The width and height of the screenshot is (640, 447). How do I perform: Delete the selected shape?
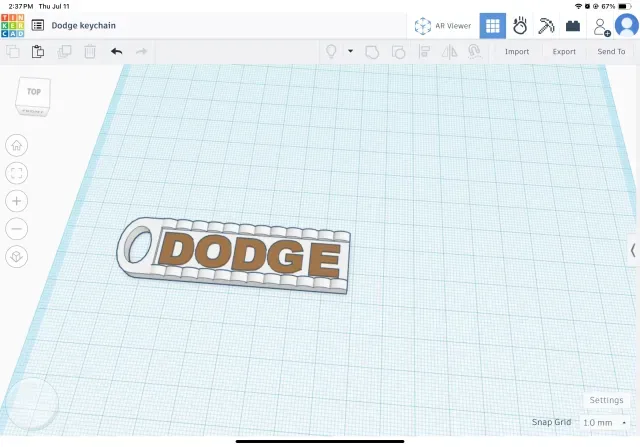(x=90, y=51)
